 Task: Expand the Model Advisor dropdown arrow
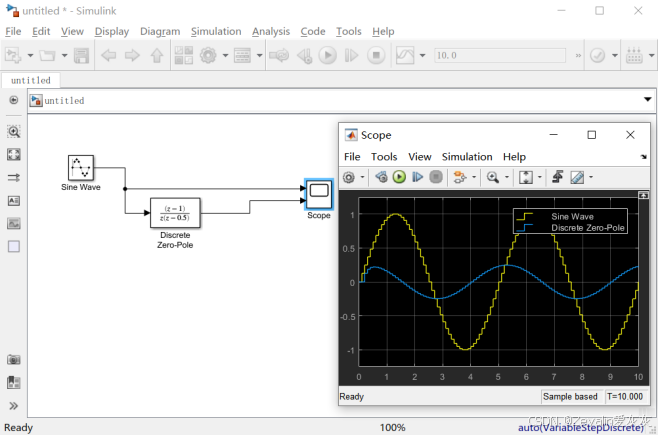click(614, 55)
